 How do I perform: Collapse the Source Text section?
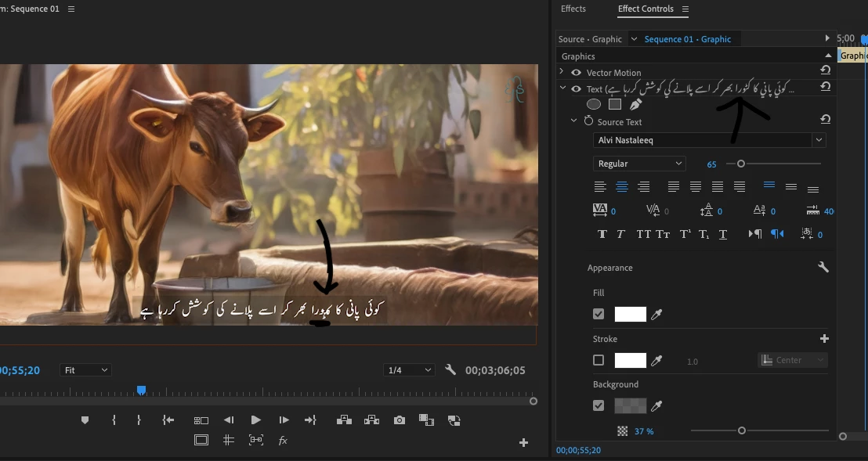click(x=573, y=121)
